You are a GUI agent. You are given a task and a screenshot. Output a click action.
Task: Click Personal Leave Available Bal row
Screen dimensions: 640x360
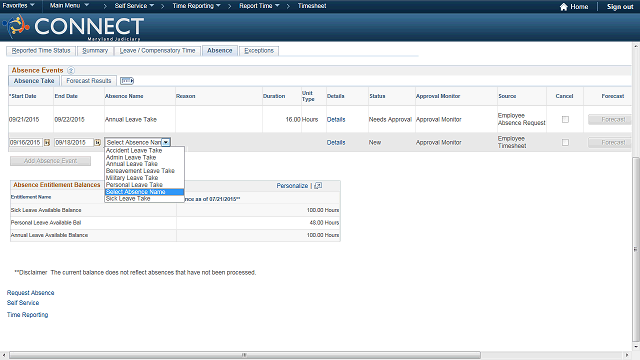click(x=175, y=223)
